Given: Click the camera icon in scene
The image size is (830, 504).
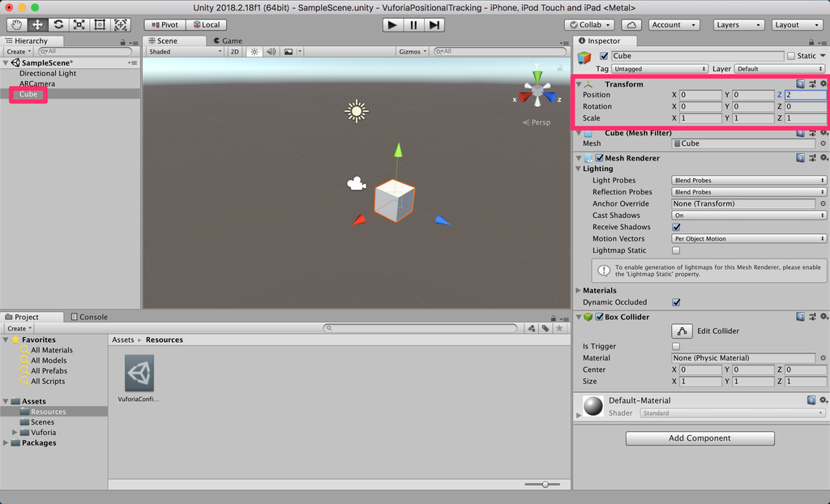Looking at the screenshot, I should (x=357, y=184).
